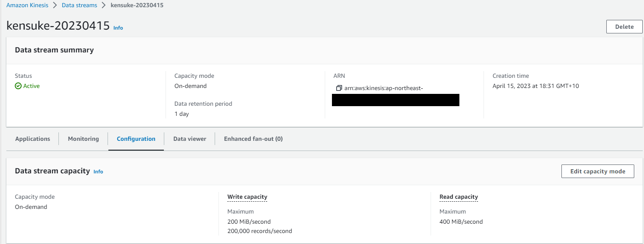This screenshot has width=644, height=244.
Task: Open the Amazon Kinesis breadcrumb link
Action: coord(27,5)
